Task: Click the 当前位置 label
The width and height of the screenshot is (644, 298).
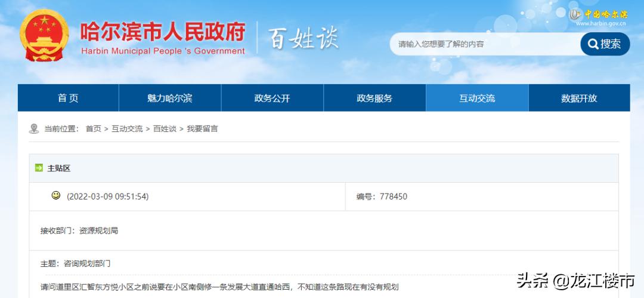Action: click(x=61, y=129)
